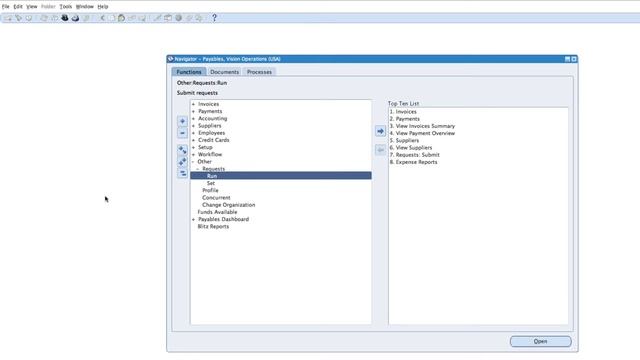Viewport: 640px width, 360px height.
Task: Expand the Payments tree node
Action: pyautogui.click(x=193, y=111)
